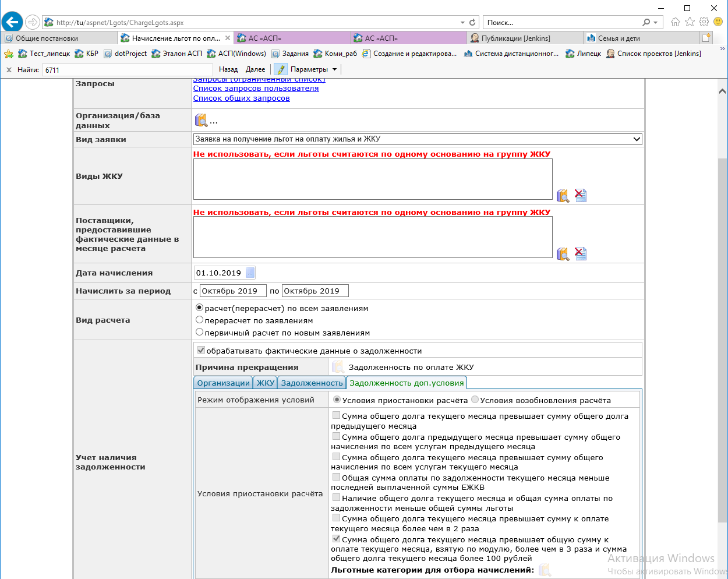Close the Начисление льгот tab

point(228,38)
